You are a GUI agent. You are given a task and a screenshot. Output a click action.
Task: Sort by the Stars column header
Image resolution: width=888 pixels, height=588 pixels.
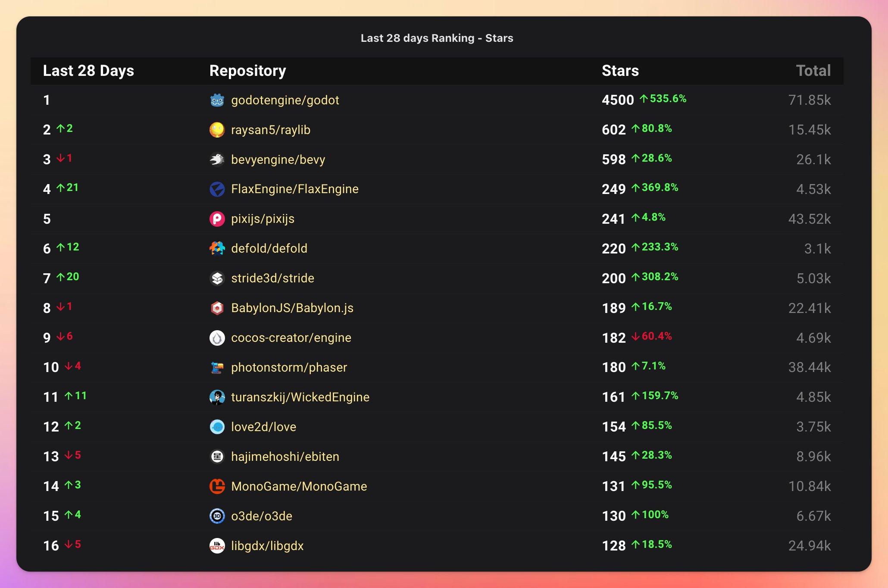click(x=620, y=71)
